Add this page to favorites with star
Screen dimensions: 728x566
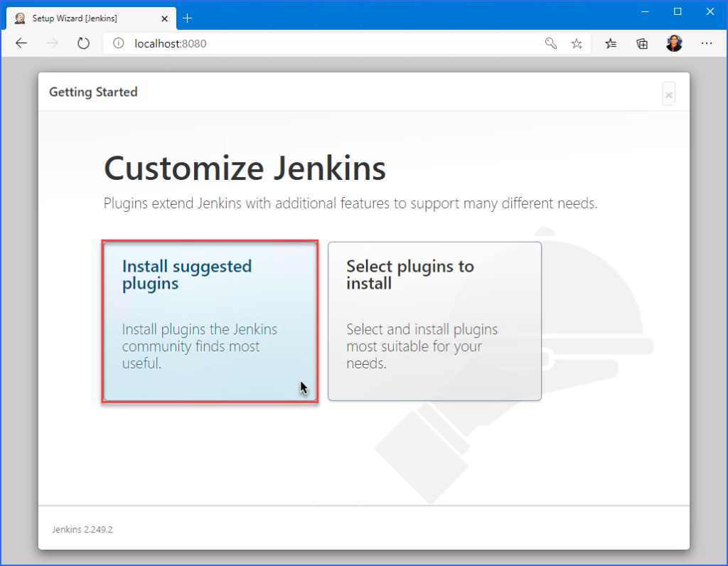click(576, 43)
